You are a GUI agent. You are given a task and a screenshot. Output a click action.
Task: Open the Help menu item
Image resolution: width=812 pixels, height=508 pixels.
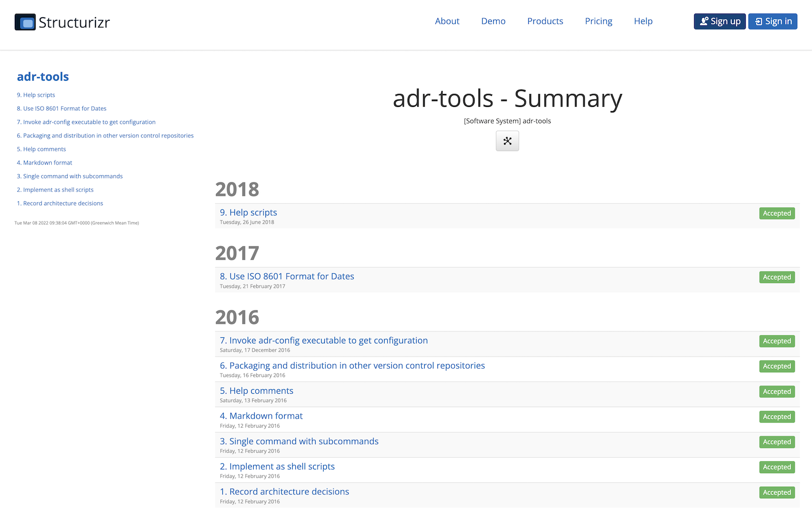(643, 21)
